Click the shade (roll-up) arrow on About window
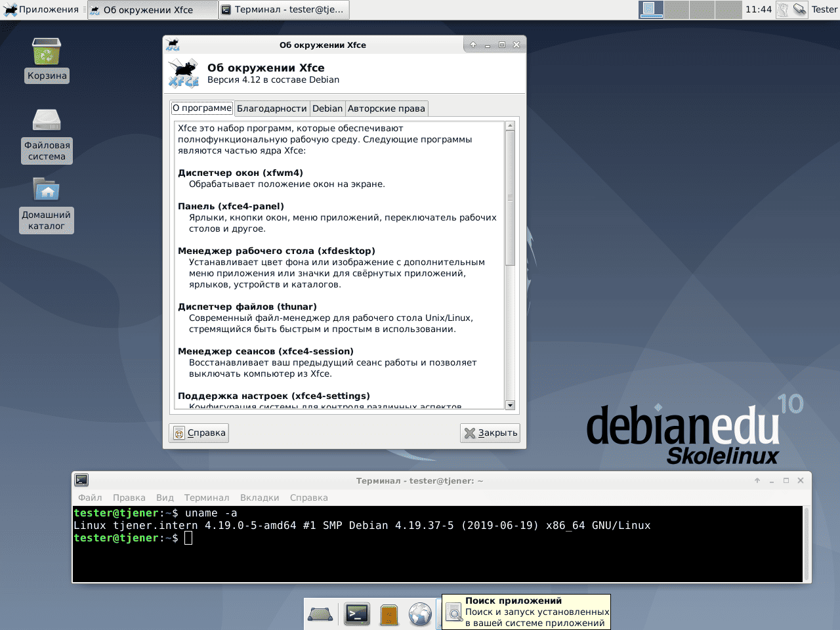Screen dimensions: 840x630 pyautogui.click(x=472, y=45)
